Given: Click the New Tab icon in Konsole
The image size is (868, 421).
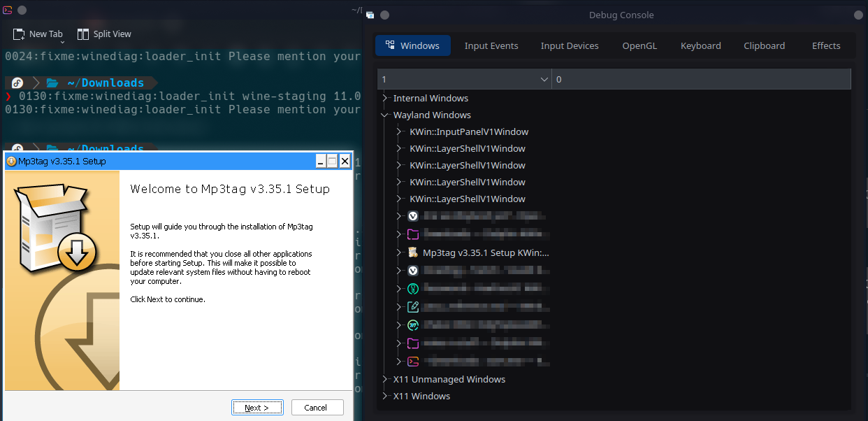Looking at the screenshot, I should 19,34.
